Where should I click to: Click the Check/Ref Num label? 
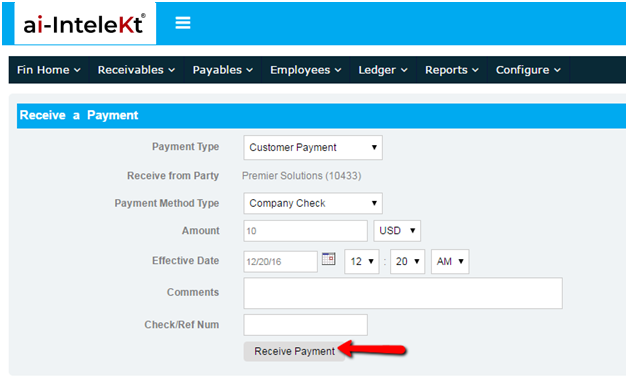tap(182, 325)
